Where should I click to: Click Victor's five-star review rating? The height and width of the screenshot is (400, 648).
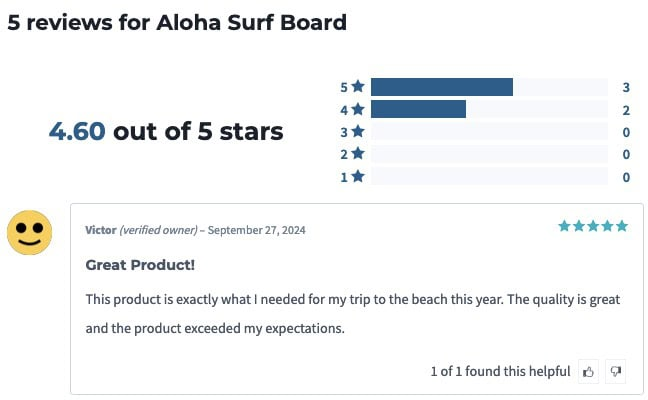593,226
